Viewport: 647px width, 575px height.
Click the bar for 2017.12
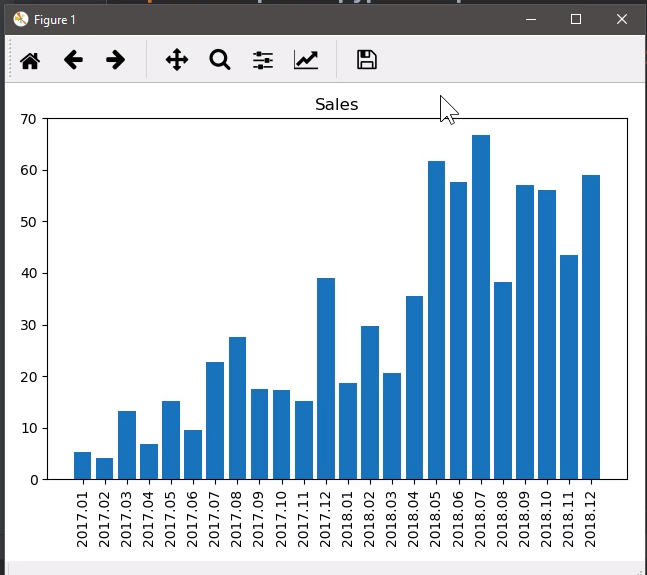pyautogui.click(x=326, y=379)
